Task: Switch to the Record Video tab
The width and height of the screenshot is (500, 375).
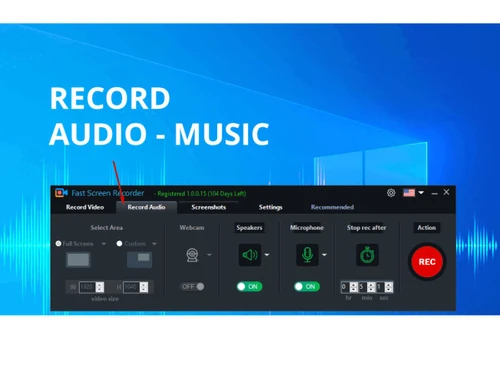Action: click(x=85, y=207)
